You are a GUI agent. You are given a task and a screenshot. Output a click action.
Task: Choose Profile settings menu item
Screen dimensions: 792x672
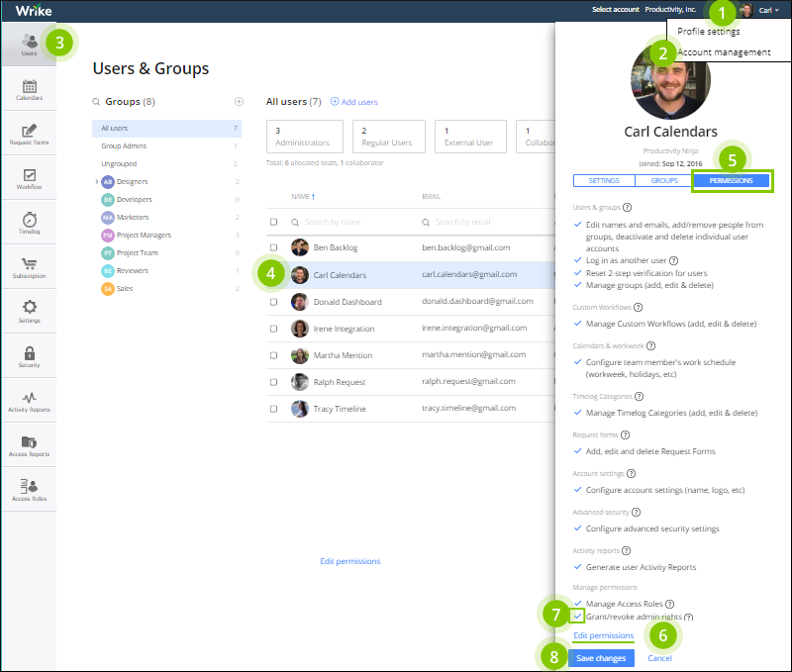[x=709, y=32]
